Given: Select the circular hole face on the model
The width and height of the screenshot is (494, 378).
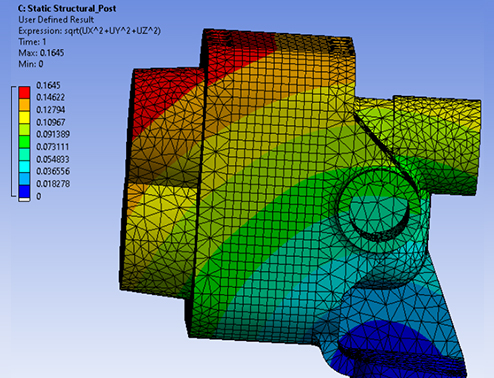Looking at the screenshot, I should 379,210.
